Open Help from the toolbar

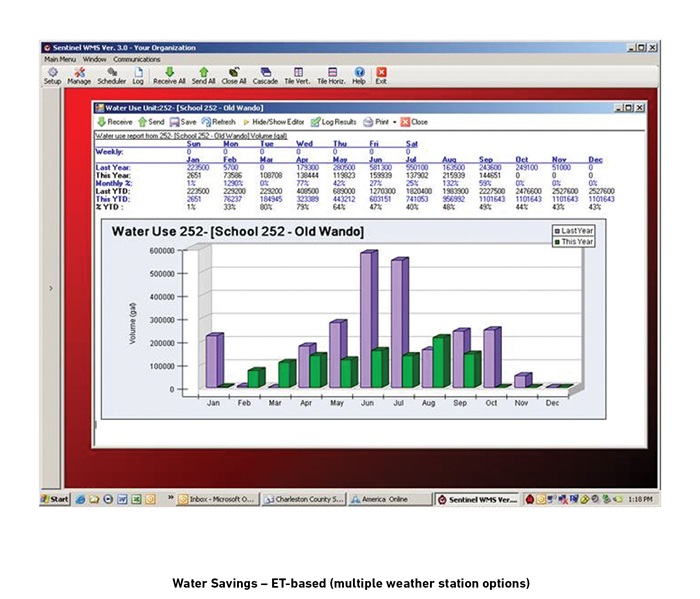359,75
